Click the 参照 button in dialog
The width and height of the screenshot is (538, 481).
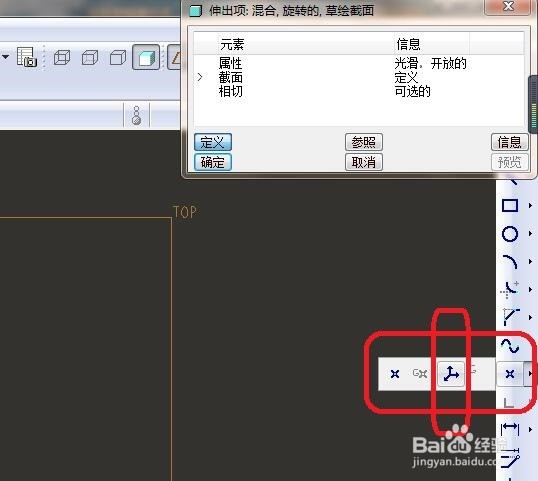point(364,142)
